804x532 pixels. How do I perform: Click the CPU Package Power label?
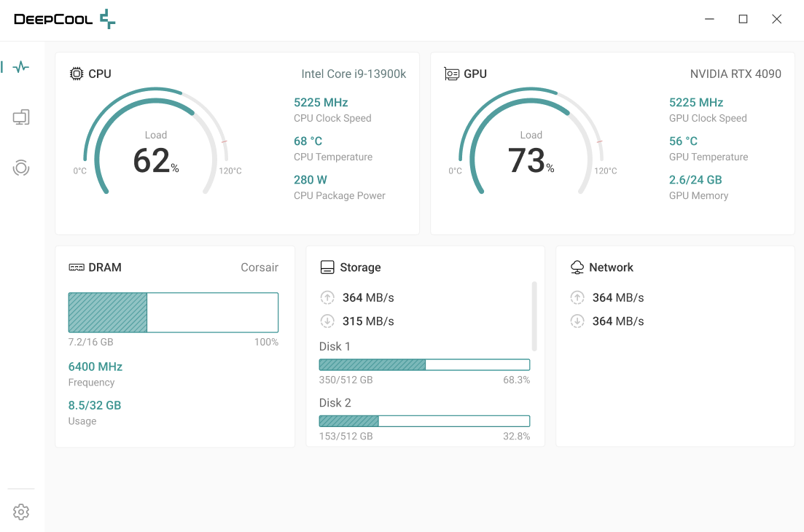point(340,196)
